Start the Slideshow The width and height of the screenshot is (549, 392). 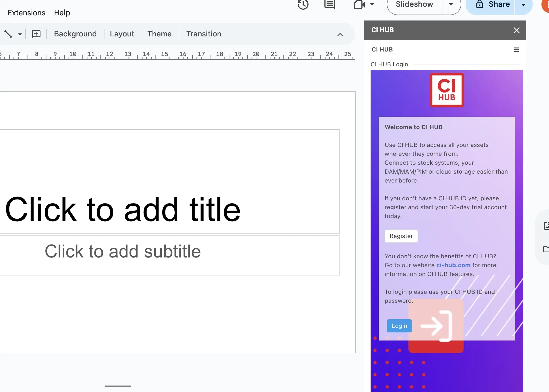[414, 5]
